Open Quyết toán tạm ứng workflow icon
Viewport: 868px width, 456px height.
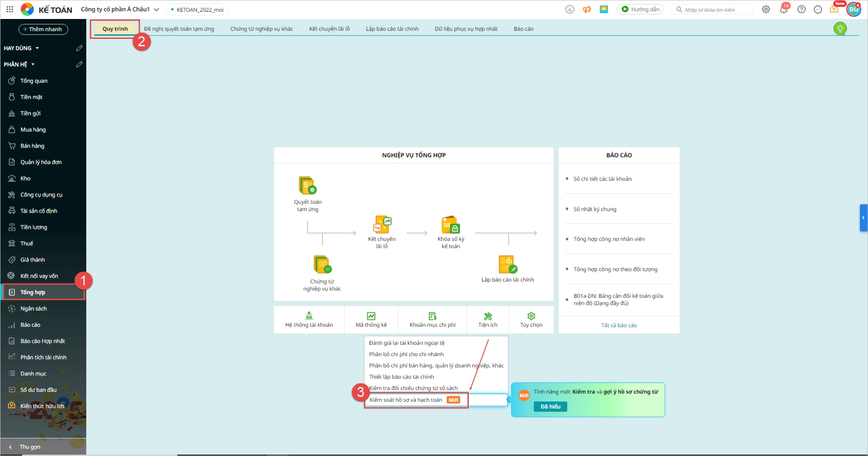tap(307, 185)
